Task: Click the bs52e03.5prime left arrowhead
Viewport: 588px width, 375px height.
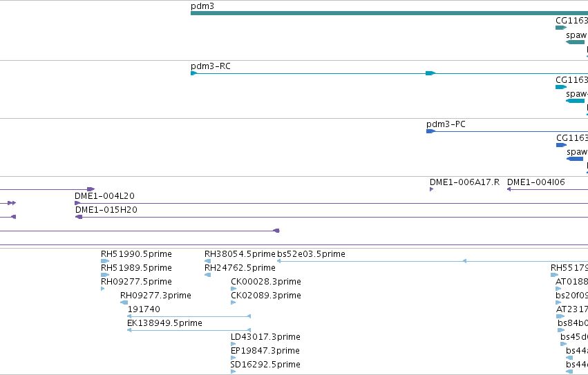Action: (x=279, y=261)
